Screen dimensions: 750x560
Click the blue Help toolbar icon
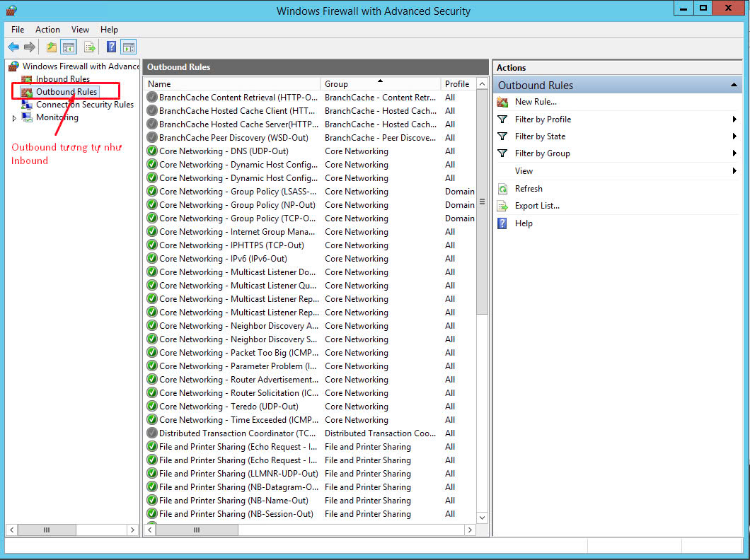[x=112, y=47]
